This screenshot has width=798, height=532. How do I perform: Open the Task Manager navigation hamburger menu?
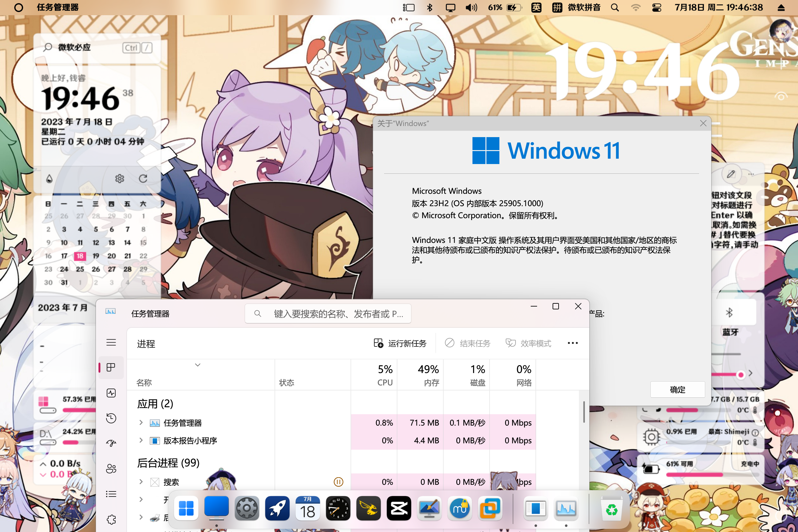(111, 342)
